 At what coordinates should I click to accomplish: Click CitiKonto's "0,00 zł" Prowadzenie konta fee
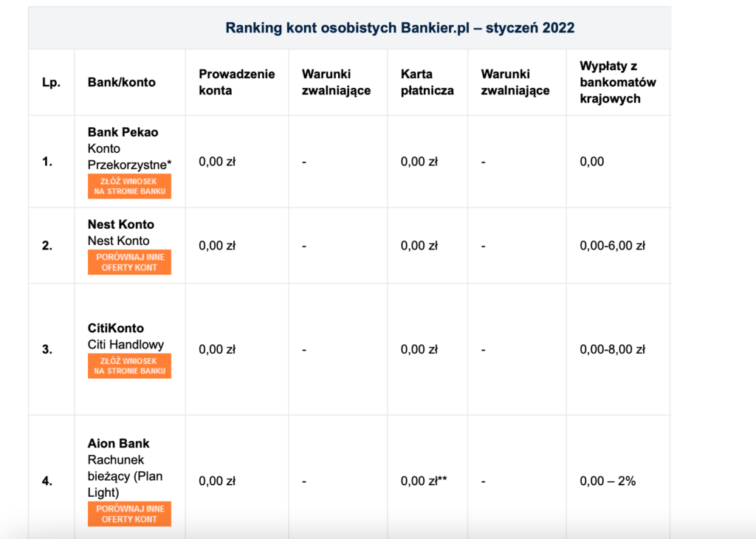tap(217, 349)
